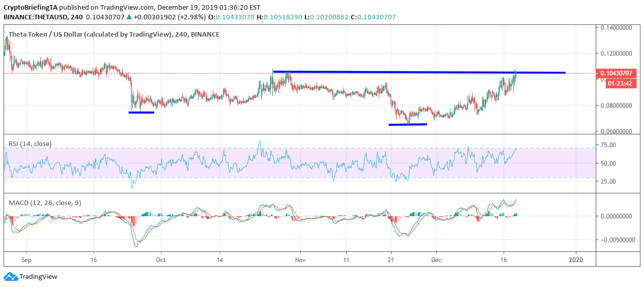Click the 2020 label on time axis

(x=576, y=259)
